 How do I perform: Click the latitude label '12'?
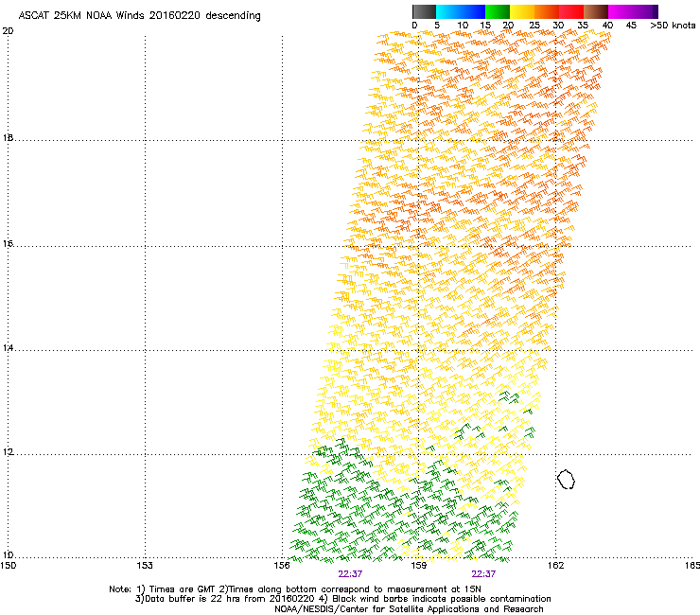point(8,452)
